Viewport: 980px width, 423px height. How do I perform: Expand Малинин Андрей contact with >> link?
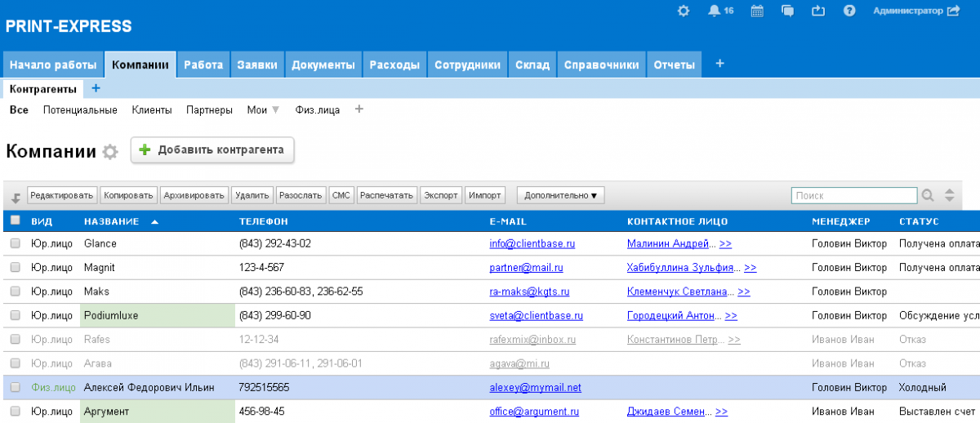coord(725,243)
